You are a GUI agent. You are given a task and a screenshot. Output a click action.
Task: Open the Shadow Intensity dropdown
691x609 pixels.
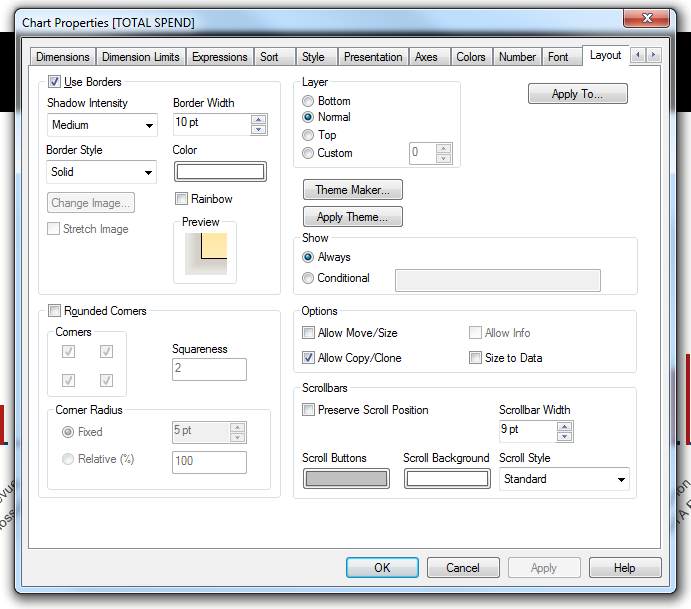click(102, 125)
